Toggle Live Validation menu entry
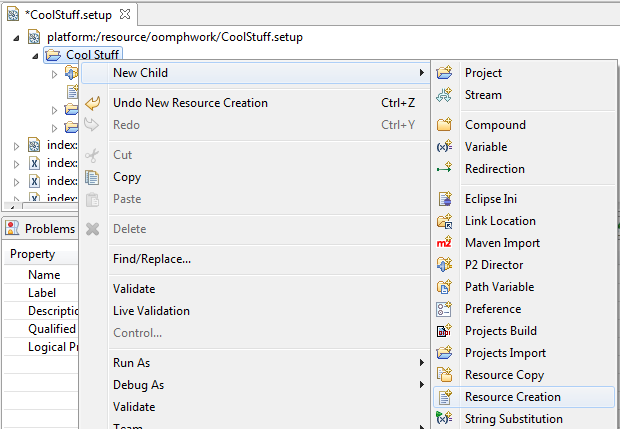 [152, 311]
